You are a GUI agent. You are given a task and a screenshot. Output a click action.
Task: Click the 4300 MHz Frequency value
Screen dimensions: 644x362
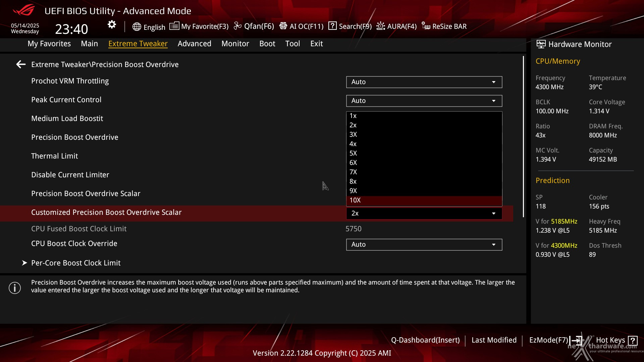point(549,87)
